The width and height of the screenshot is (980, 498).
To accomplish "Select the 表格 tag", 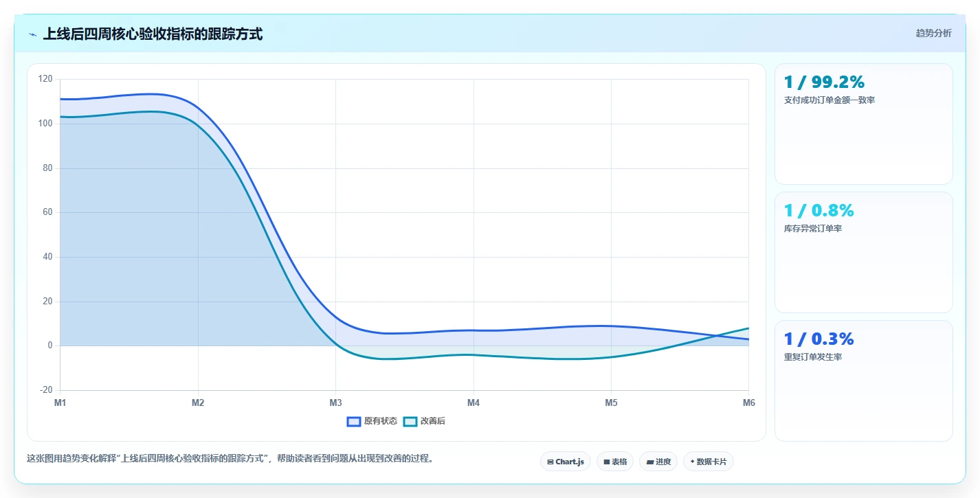I will click(x=615, y=462).
